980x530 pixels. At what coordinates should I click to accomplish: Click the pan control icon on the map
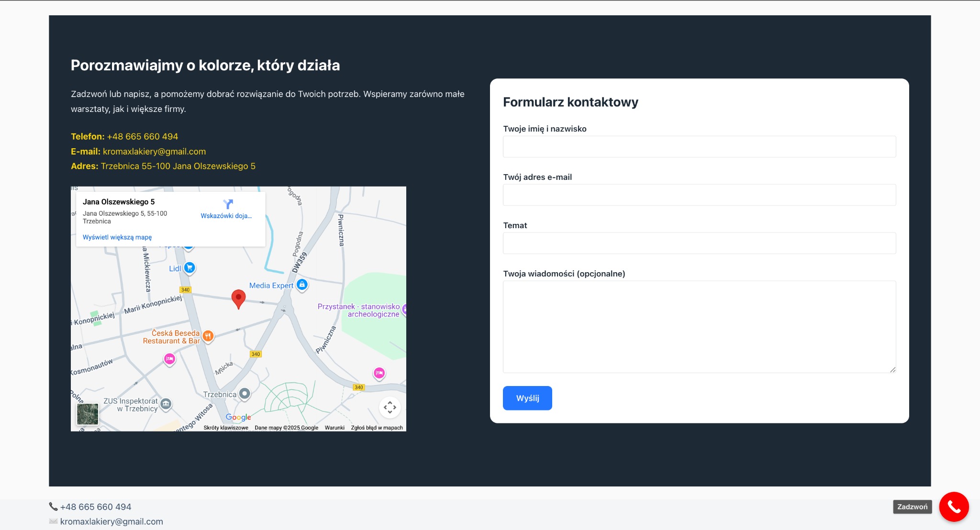(x=390, y=407)
